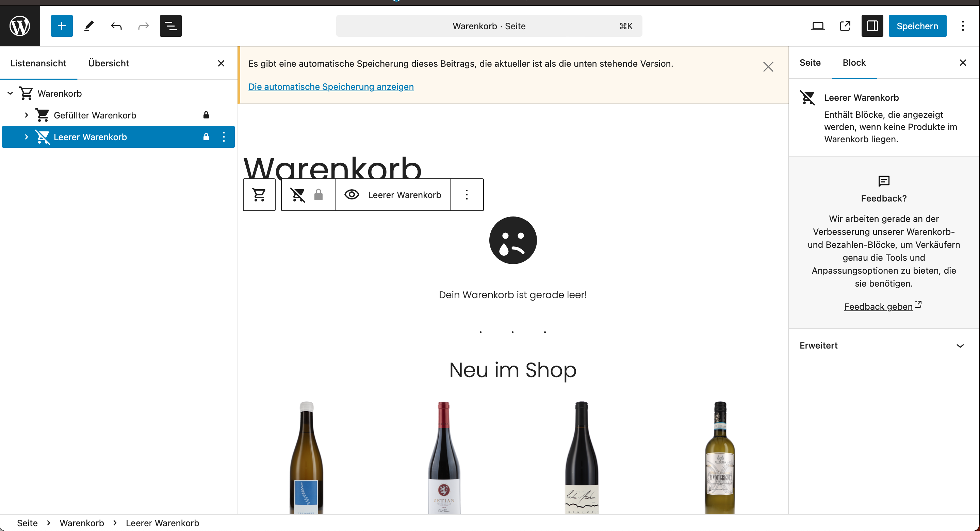The height and width of the screenshot is (531, 980).
Task: Expand the Gefüllter Warenkorb tree item
Action: [26, 115]
